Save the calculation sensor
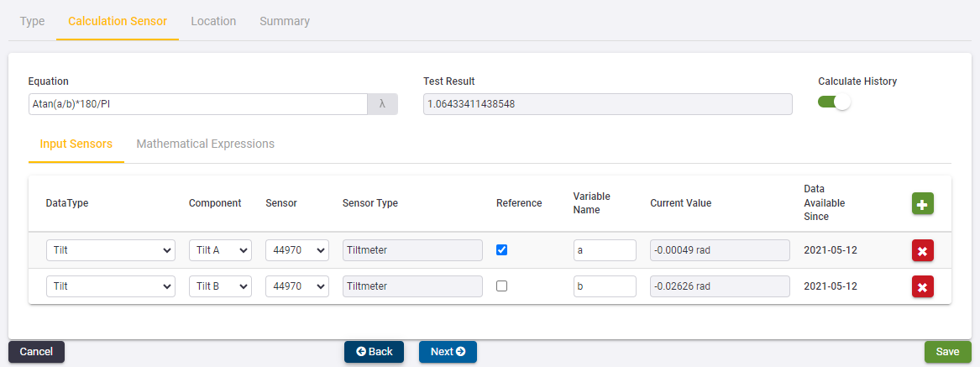 [948, 352]
